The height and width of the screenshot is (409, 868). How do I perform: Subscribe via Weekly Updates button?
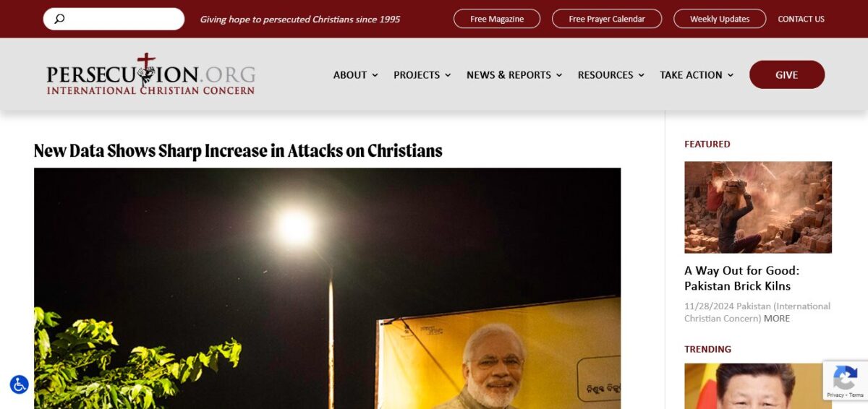720,19
